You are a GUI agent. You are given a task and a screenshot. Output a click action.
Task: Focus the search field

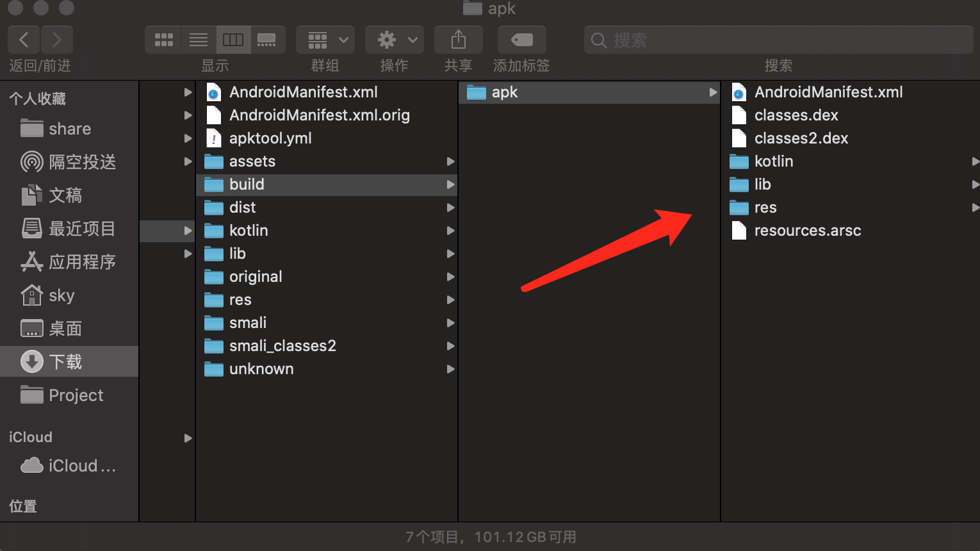(x=779, y=40)
